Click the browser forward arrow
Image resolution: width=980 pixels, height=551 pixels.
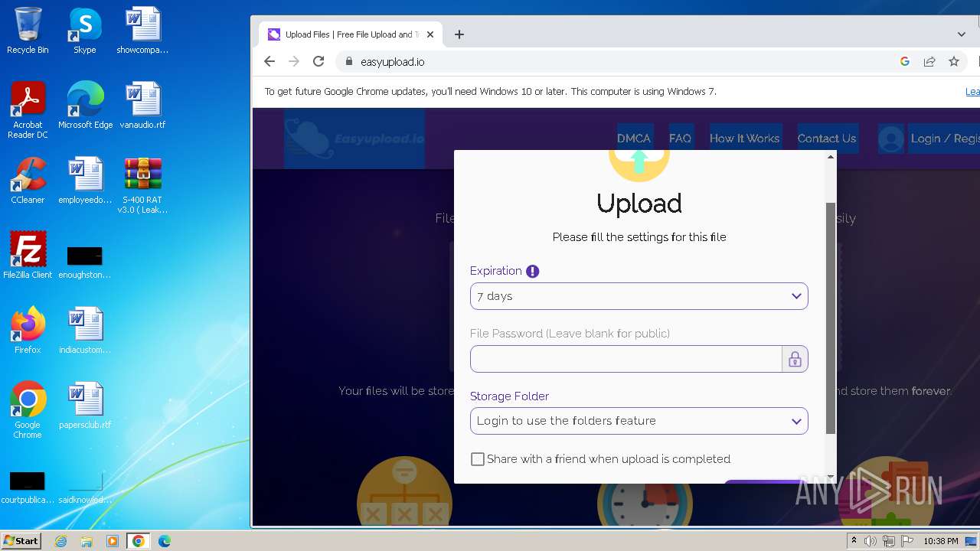pos(294,61)
